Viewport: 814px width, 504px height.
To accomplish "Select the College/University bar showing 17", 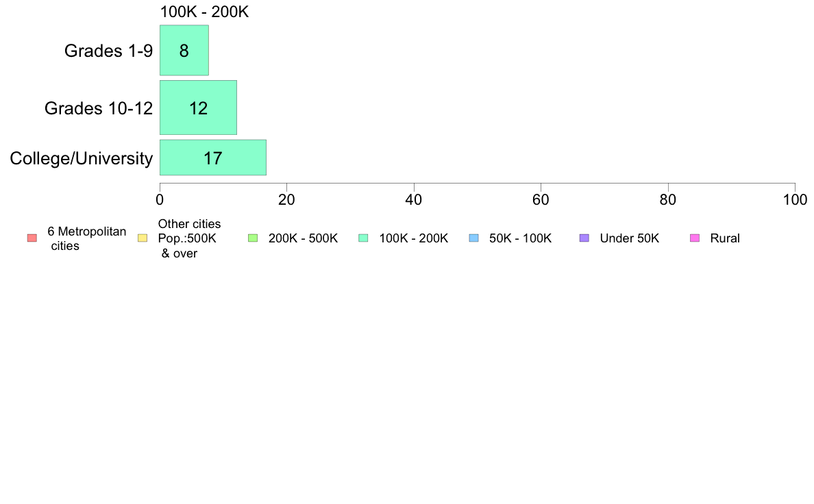I will pos(213,157).
